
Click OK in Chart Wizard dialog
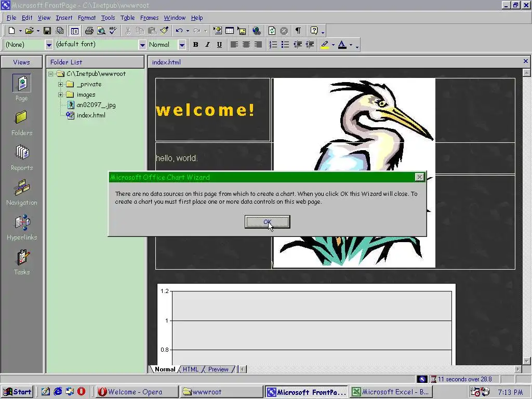coord(268,222)
